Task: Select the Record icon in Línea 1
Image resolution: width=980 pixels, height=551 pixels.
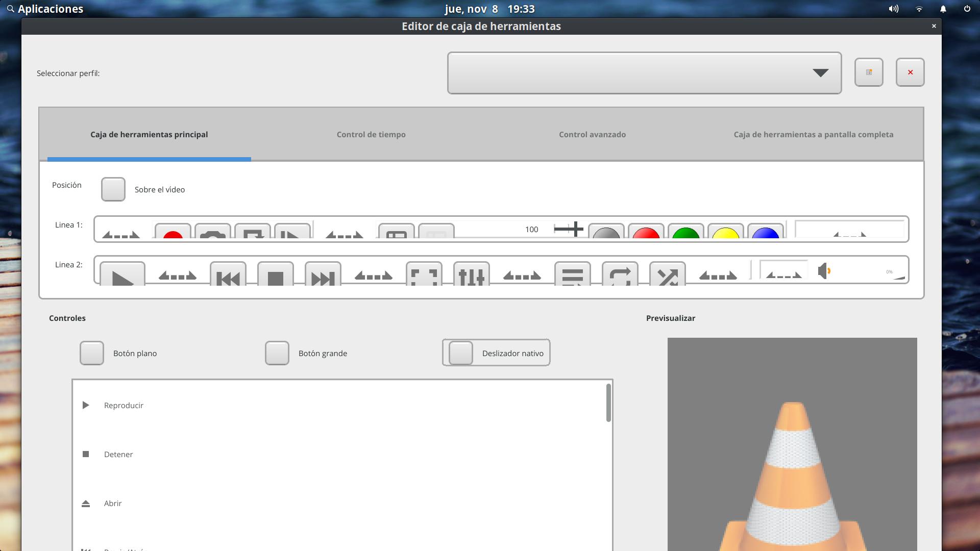Action: click(x=173, y=234)
